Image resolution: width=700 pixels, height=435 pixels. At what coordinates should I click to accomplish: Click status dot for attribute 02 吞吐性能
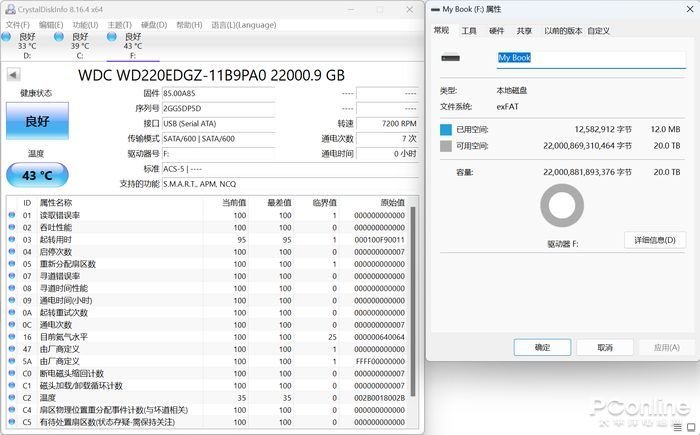pyautogui.click(x=12, y=227)
